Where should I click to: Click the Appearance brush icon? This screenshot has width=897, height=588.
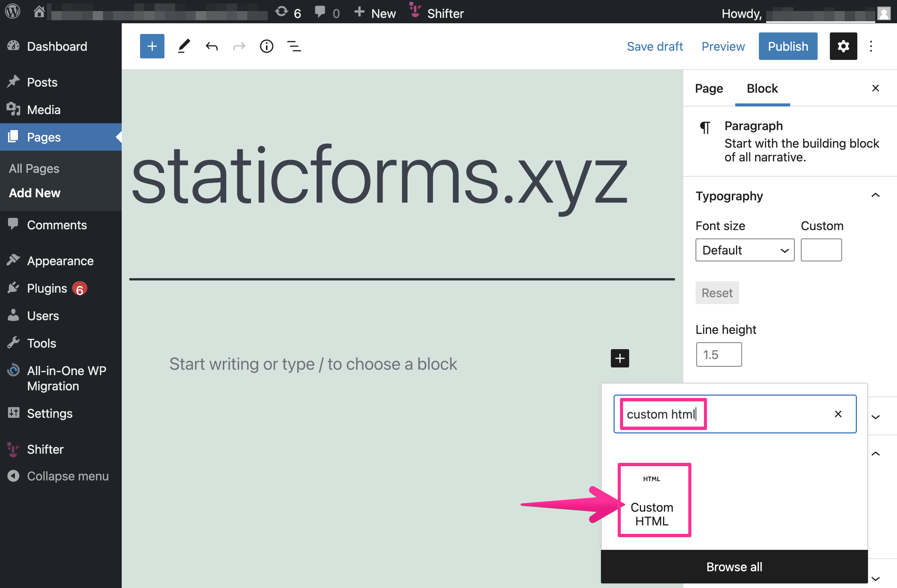click(13, 260)
